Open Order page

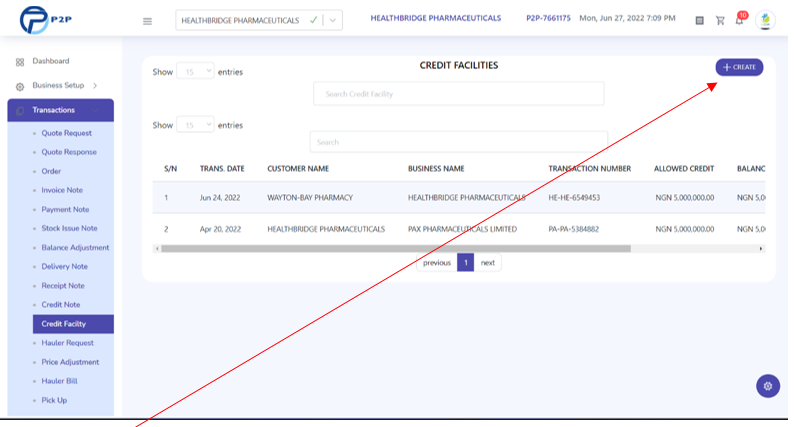[51, 171]
